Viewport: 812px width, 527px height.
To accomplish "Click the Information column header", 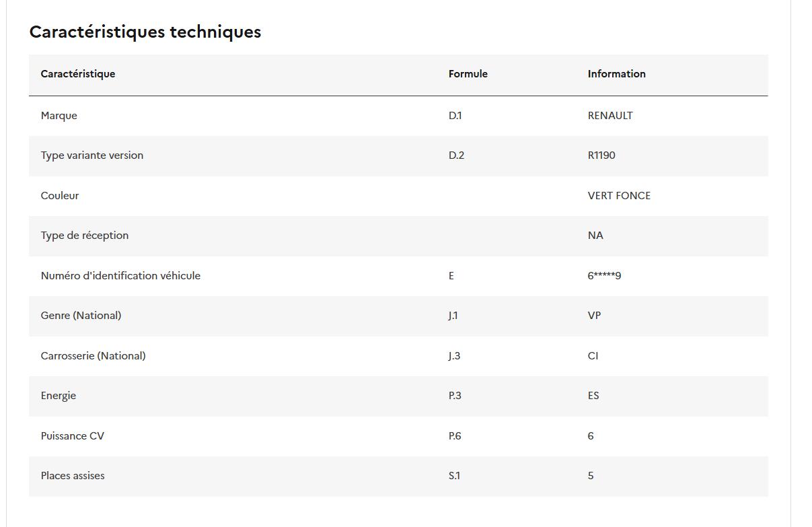I will click(616, 74).
